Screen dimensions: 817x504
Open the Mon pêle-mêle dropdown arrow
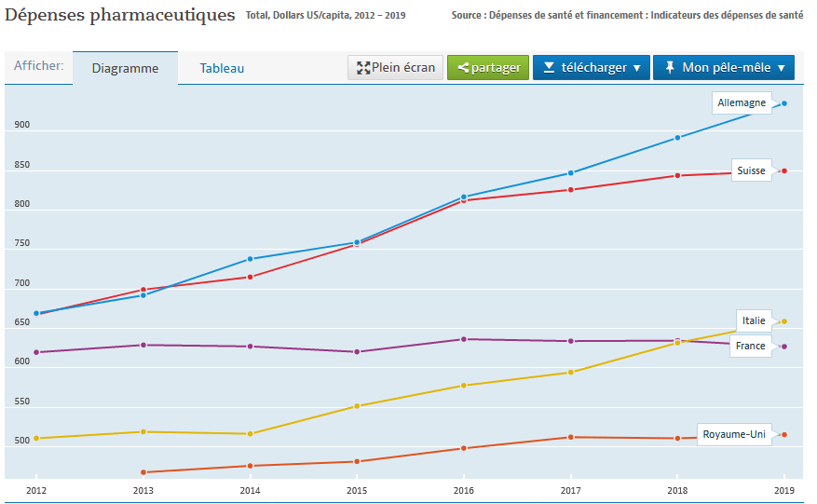pyautogui.click(x=781, y=68)
